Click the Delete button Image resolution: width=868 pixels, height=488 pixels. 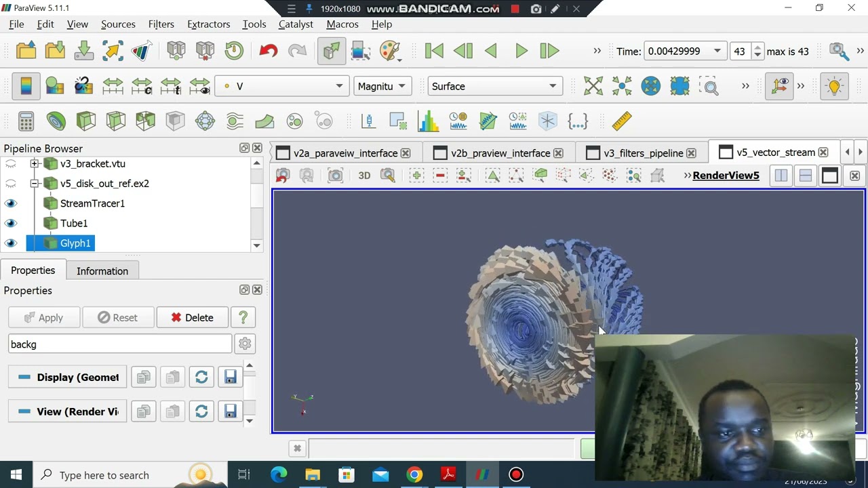192,317
